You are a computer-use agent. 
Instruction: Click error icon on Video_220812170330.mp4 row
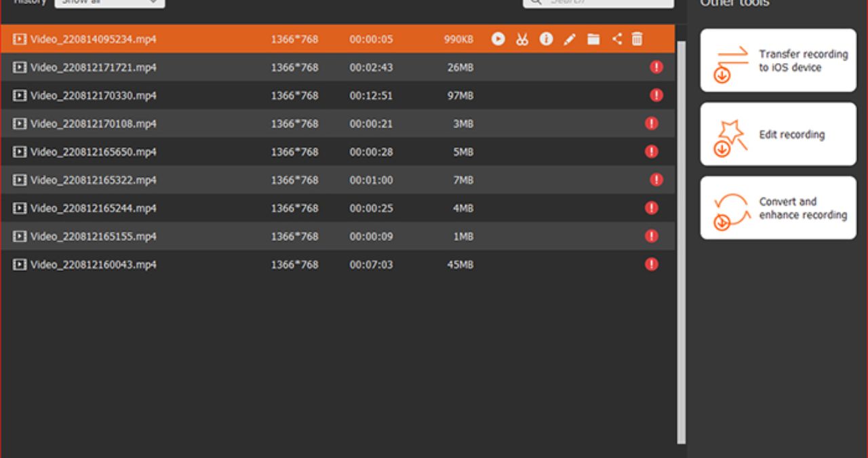pyautogui.click(x=656, y=95)
